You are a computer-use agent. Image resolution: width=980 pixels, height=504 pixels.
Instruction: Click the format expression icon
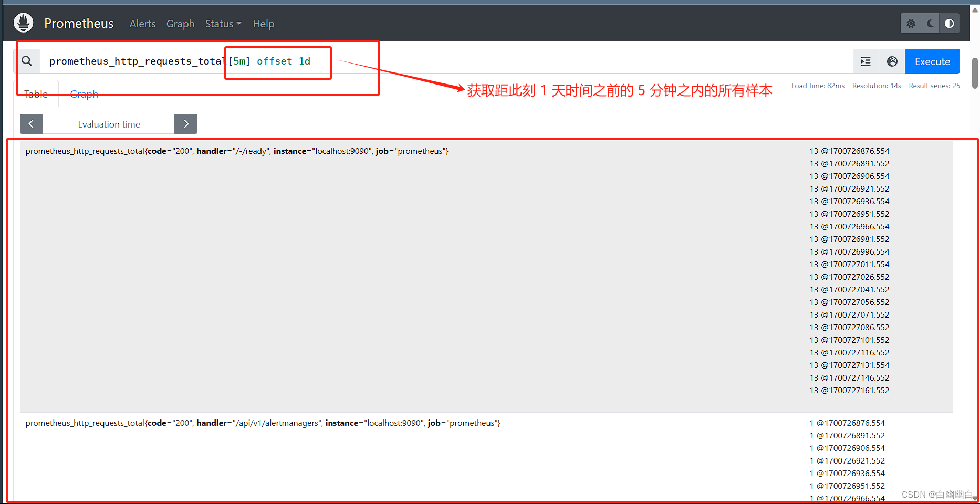pyautogui.click(x=866, y=61)
